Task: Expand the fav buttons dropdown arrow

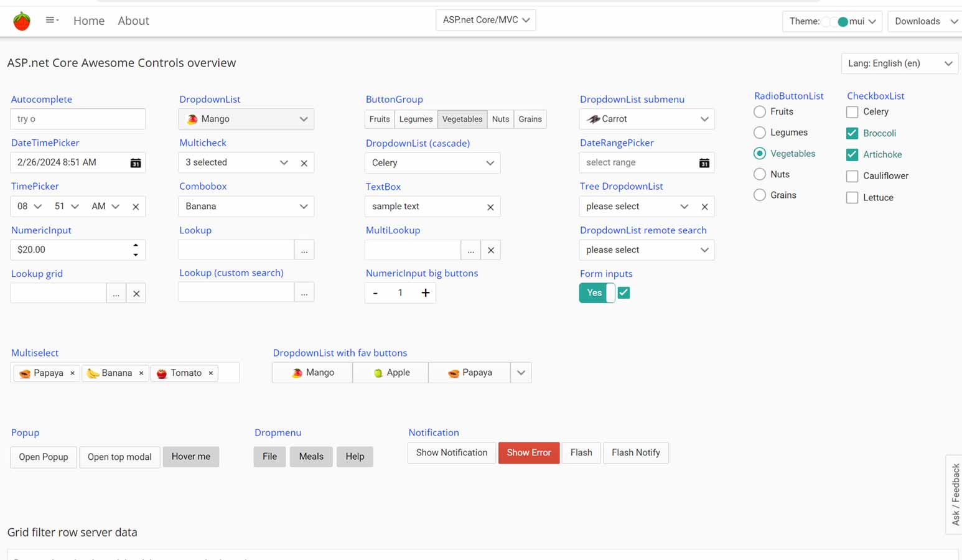Action: click(521, 373)
